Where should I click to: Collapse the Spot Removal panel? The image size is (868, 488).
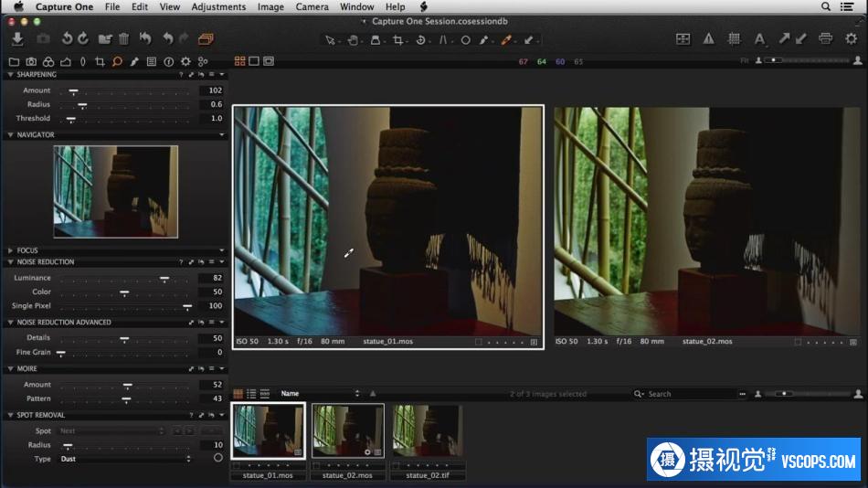pyautogui.click(x=11, y=415)
